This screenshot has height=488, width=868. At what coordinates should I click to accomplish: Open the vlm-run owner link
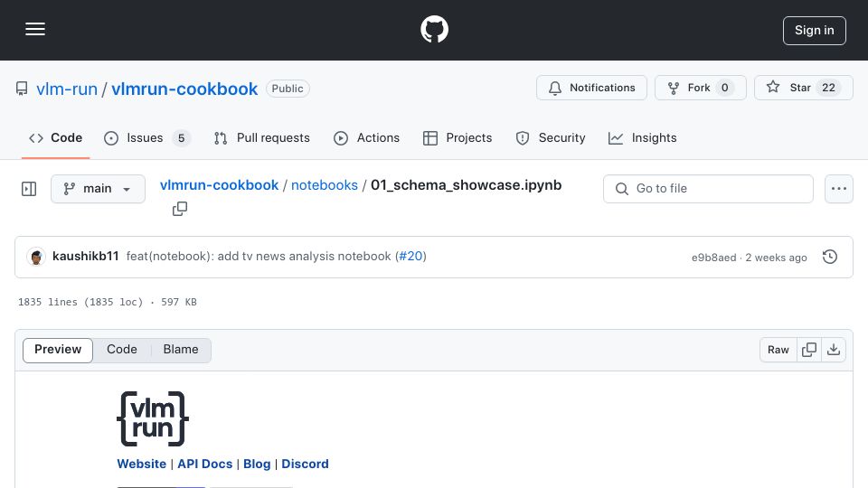pos(66,89)
